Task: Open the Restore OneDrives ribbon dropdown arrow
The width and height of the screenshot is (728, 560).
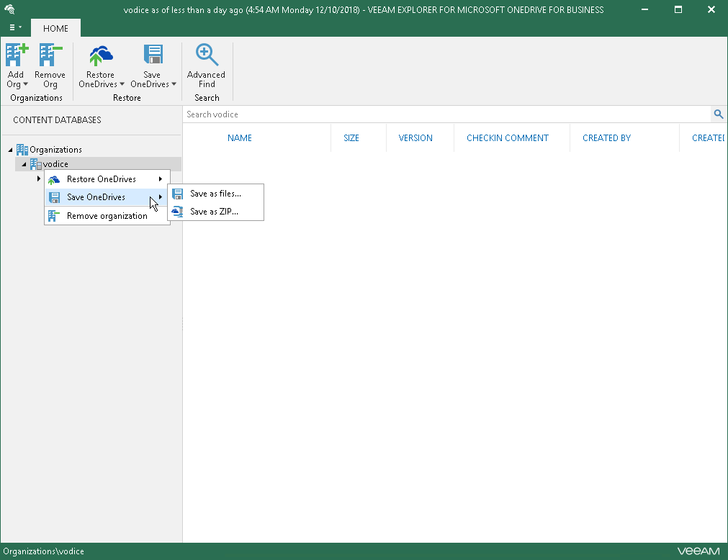Action: 122,84
